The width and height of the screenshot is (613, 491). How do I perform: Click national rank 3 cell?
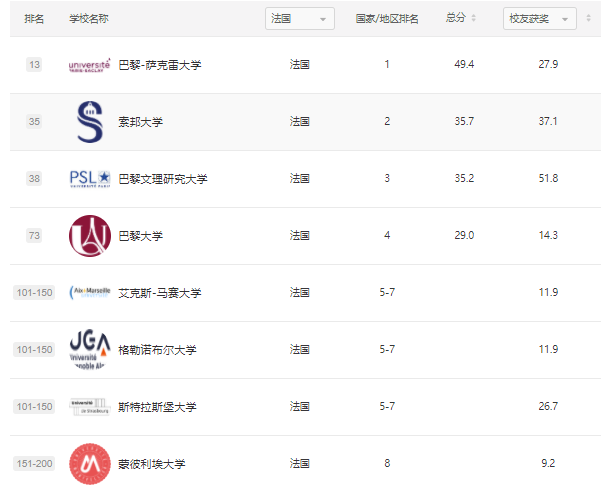click(x=387, y=179)
